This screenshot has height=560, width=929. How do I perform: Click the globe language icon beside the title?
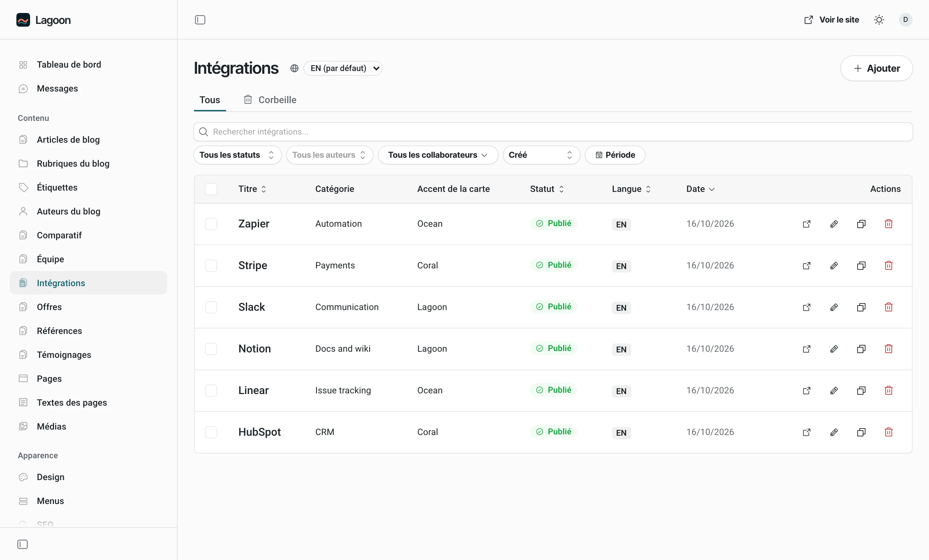pyautogui.click(x=294, y=68)
